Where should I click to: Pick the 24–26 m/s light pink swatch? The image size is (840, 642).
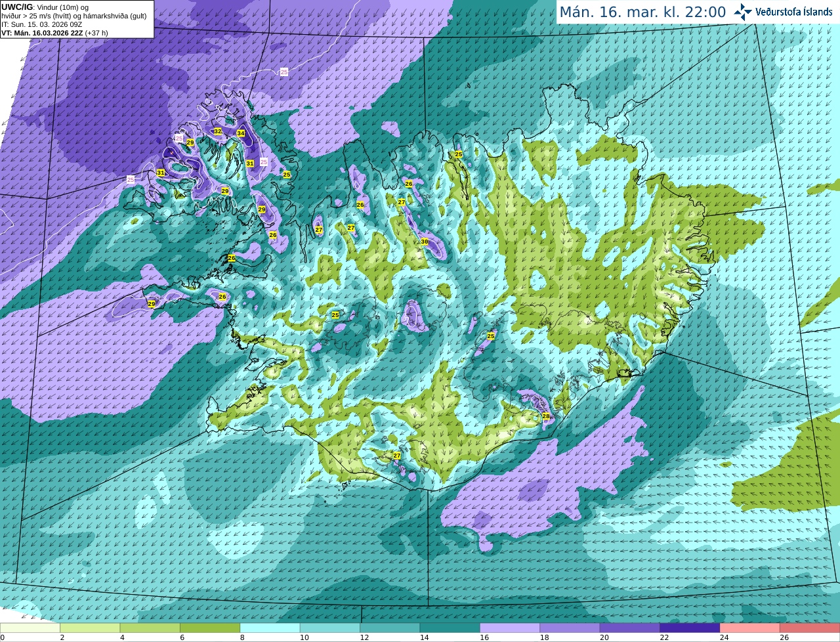coord(750,628)
